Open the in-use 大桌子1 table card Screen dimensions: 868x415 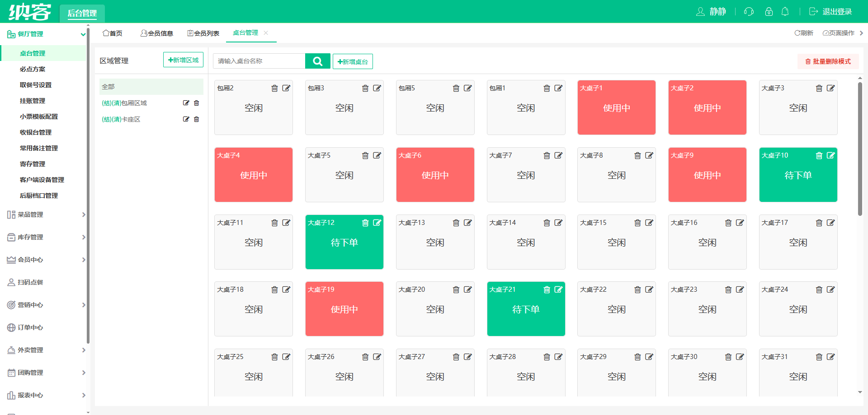pos(616,107)
